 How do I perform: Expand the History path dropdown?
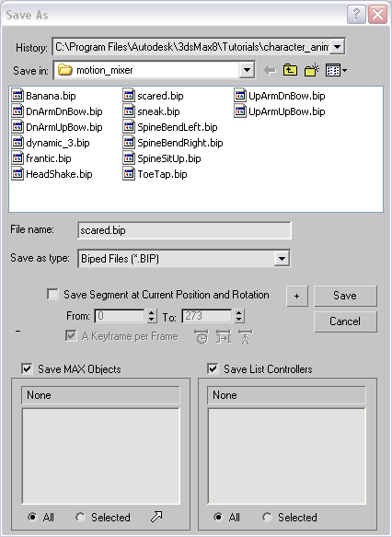(x=338, y=47)
